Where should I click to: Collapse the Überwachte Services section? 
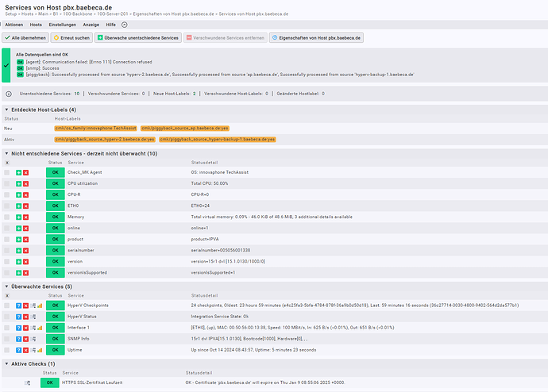(x=6, y=286)
